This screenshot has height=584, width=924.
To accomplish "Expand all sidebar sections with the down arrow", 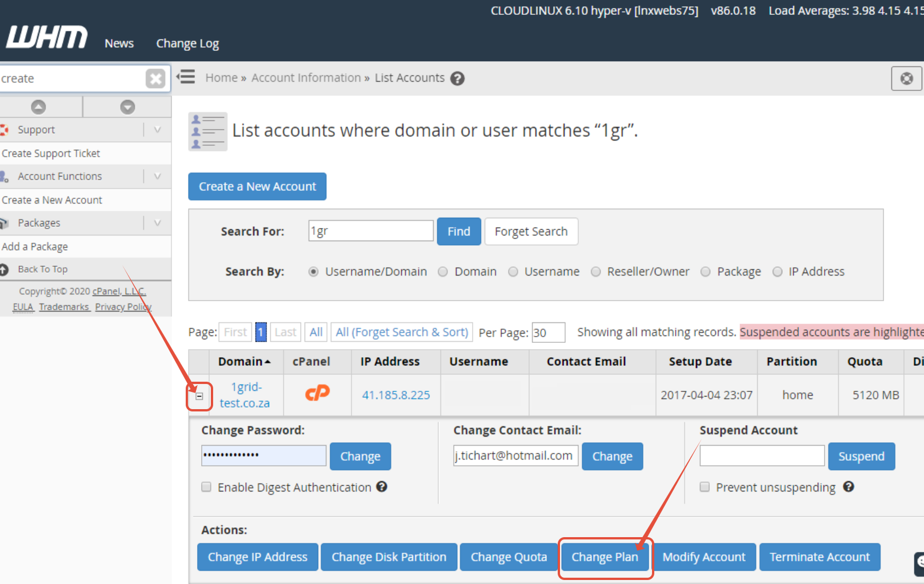I will 127,107.
